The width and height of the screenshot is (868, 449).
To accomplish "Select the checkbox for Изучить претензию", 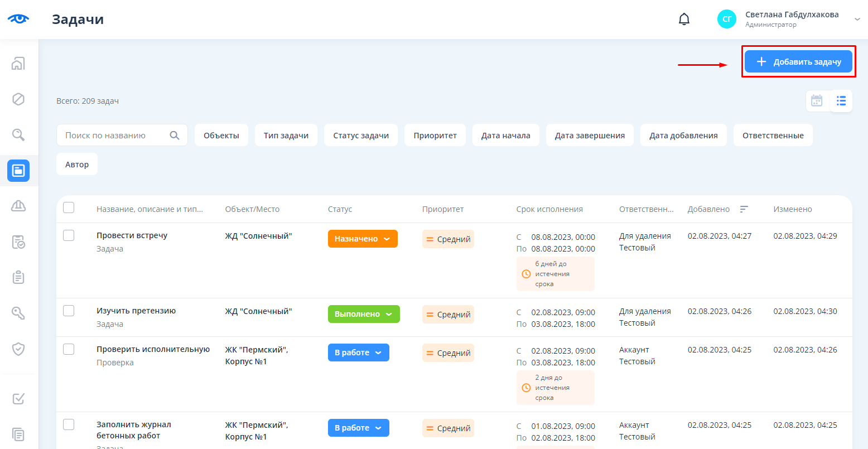I will point(69,311).
